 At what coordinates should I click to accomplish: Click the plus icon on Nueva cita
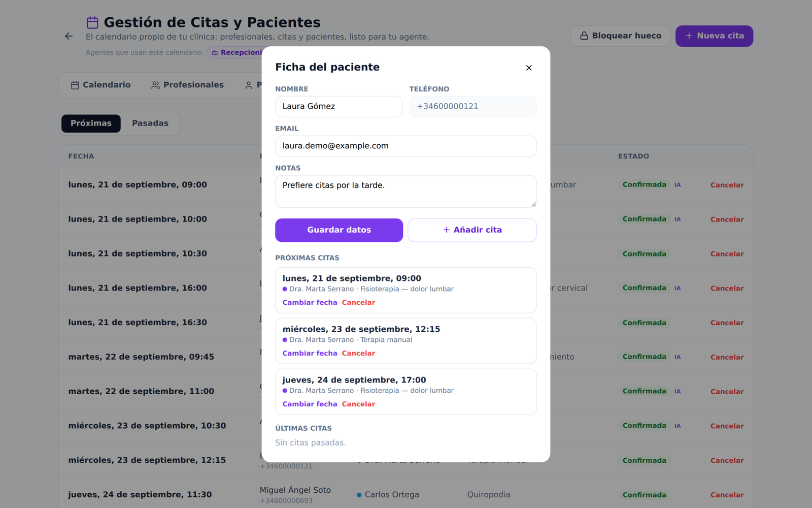coord(689,36)
